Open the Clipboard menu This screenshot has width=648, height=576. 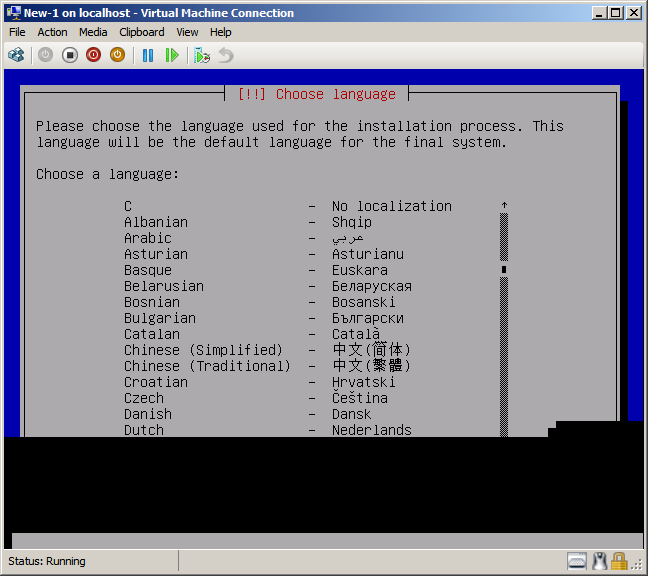[142, 32]
